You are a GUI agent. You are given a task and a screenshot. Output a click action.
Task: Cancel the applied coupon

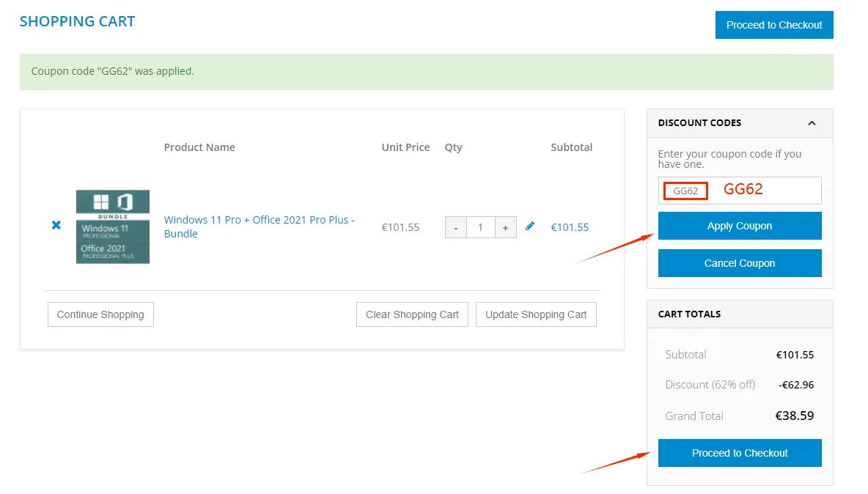point(740,263)
